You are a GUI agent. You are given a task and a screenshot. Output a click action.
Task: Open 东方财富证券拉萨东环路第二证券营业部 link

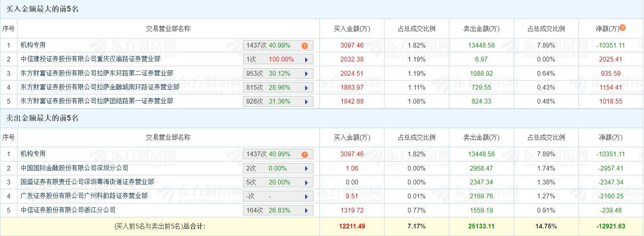click(97, 73)
